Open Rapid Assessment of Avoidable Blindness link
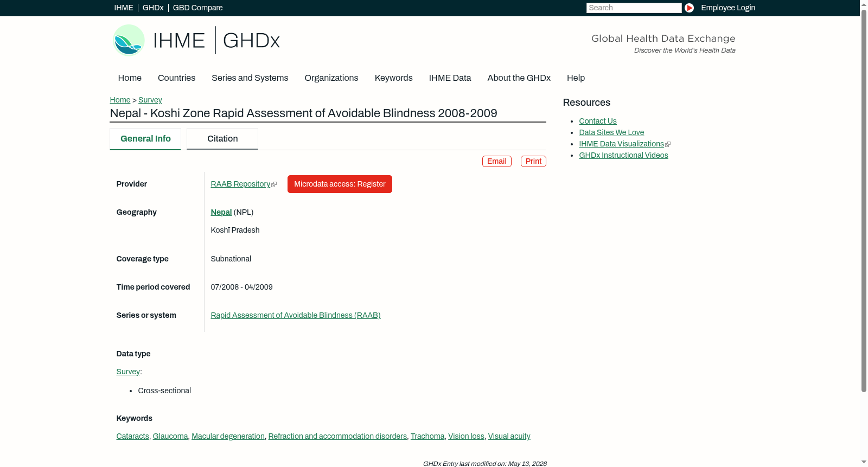The image size is (868, 467). [x=296, y=315]
